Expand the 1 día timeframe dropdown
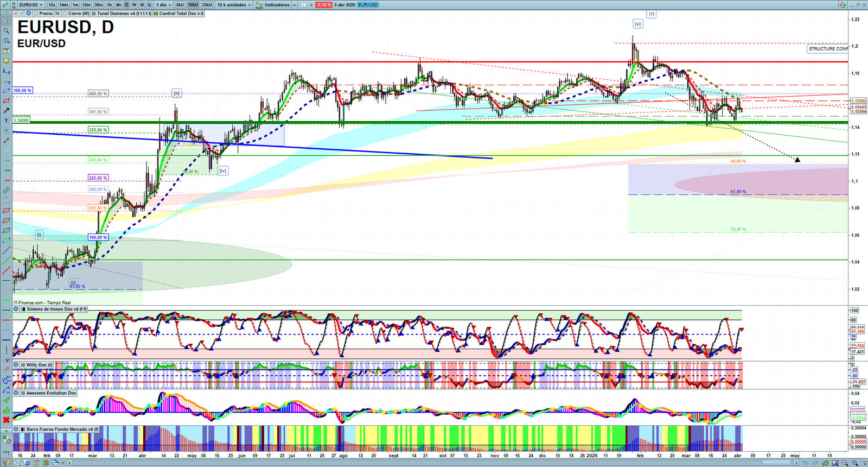Viewport: 868px width, 467px height. 164,5
